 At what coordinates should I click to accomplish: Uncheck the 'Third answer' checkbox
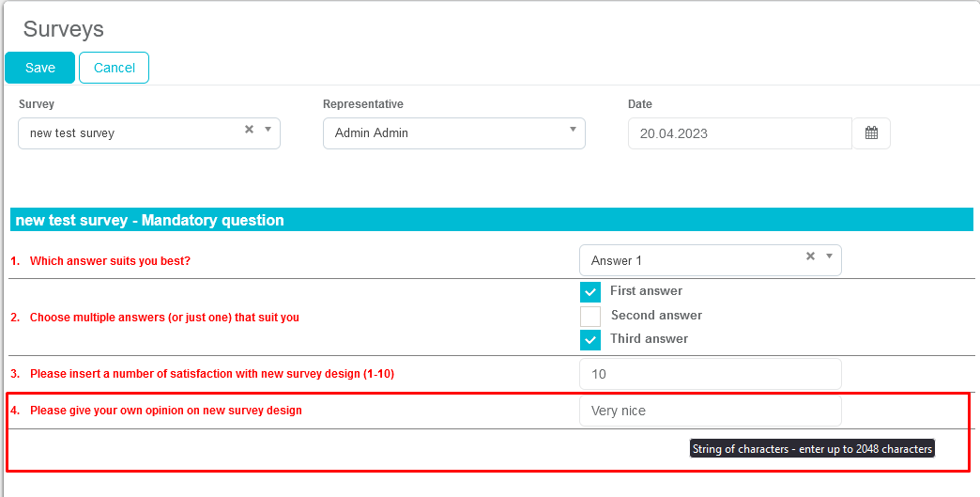coord(590,339)
